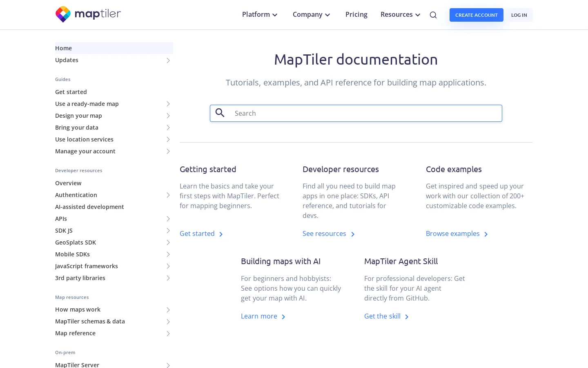Image resolution: width=588 pixels, height=368 pixels.
Task: Expand Use a ready-made map chevron
Action: (x=168, y=104)
